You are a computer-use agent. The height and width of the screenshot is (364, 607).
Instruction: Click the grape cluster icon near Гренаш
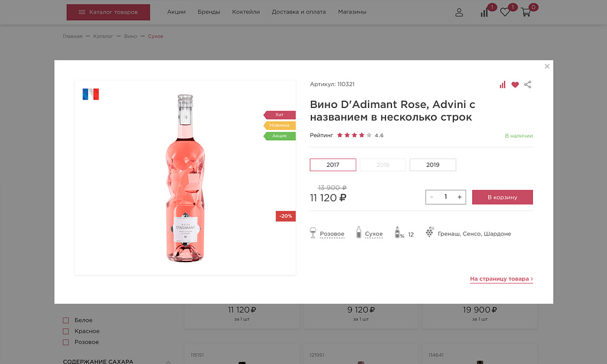(x=430, y=232)
